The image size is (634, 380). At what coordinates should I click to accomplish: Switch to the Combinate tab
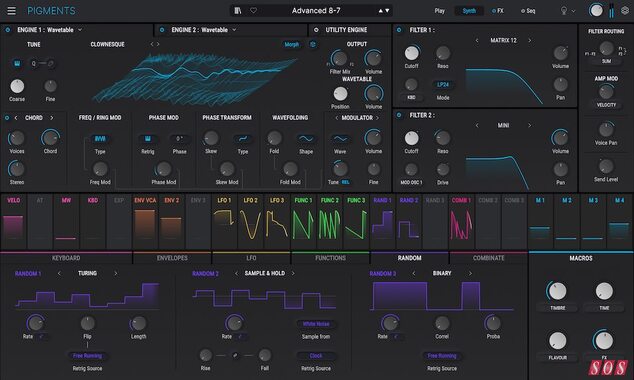coord(488,258)
